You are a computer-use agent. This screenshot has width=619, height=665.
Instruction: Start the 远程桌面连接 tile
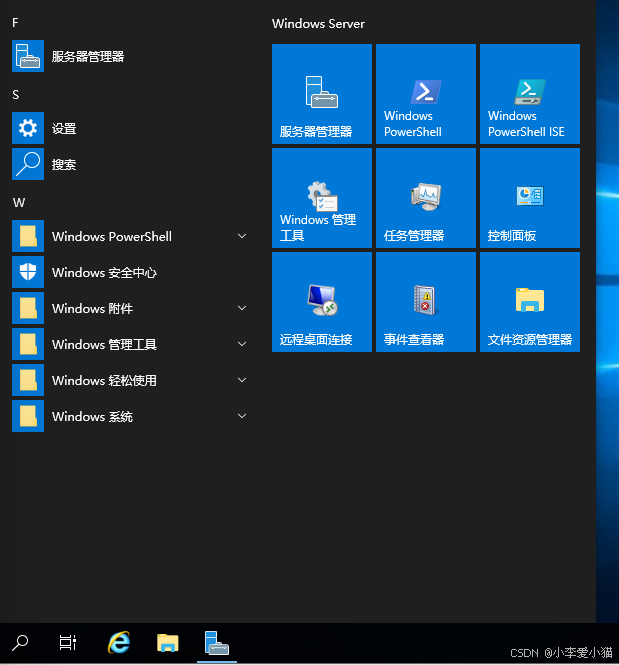tap(322, 302)
